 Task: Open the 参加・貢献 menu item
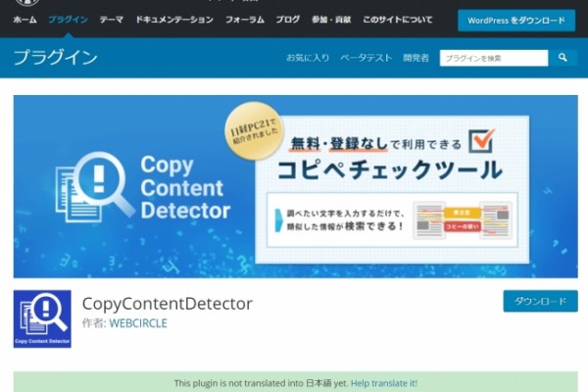tap(331, 20)
